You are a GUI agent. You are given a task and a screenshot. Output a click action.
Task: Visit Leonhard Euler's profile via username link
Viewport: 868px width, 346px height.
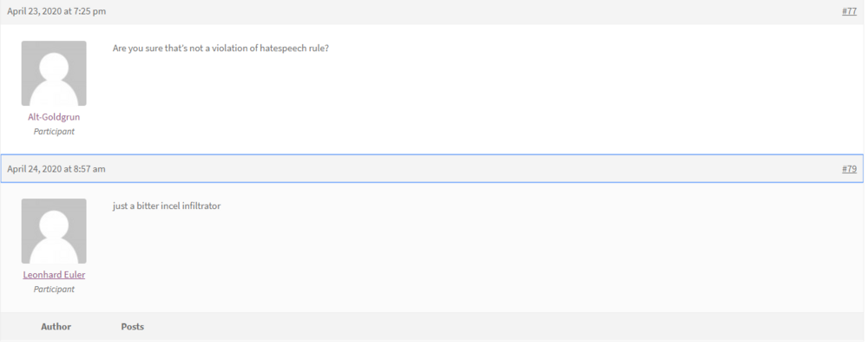[x=54, y=275]
